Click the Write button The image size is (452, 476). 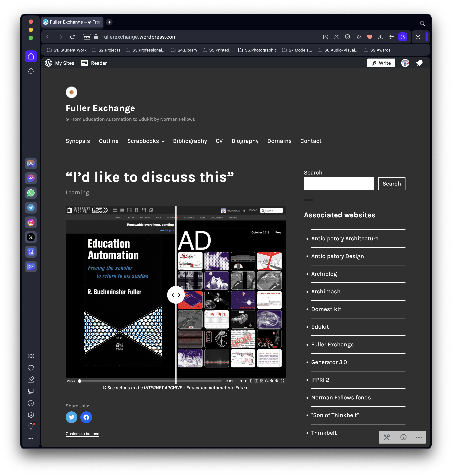point(381,63)
